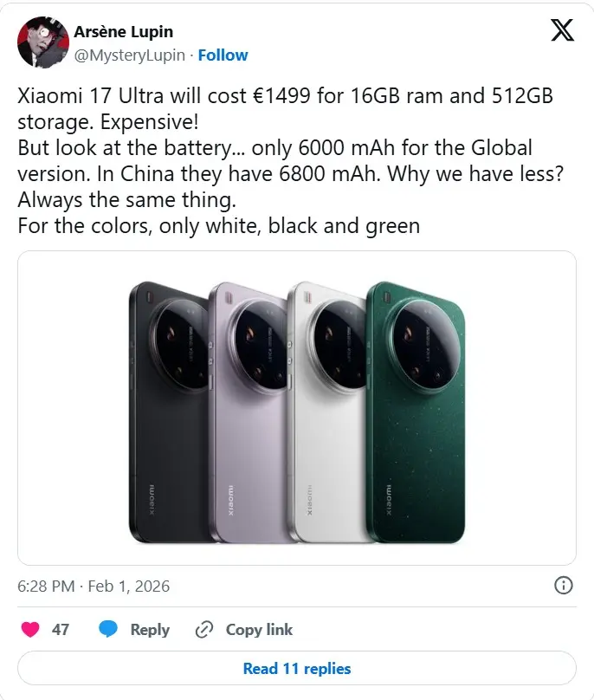This screenshot has width=594, height=700.
Task: Click the white Xiaomi phone in image
Action: [x=328, y=412]
